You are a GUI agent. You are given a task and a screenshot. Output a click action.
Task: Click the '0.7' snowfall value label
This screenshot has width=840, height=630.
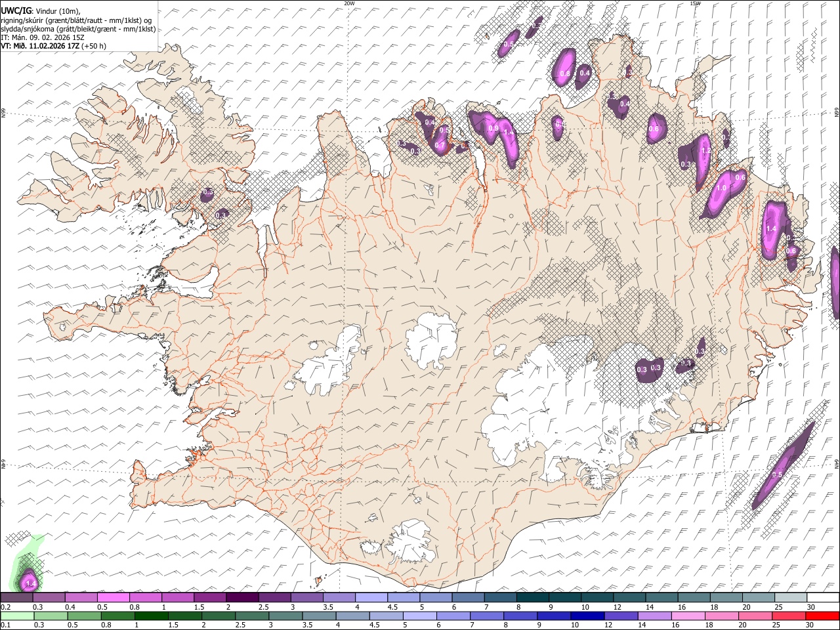pos(440,146)
